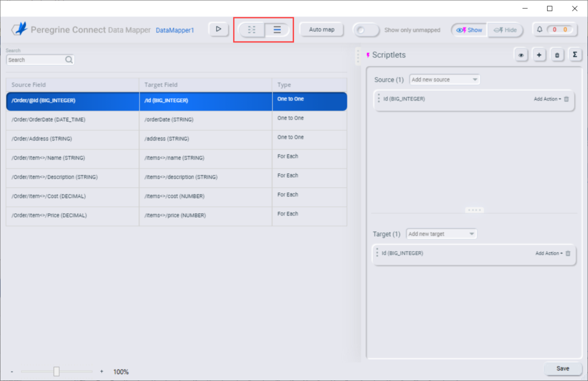Switch to the grid diagram view
The width and height of the screenshot is (588, 381).
tap(252, 30)
